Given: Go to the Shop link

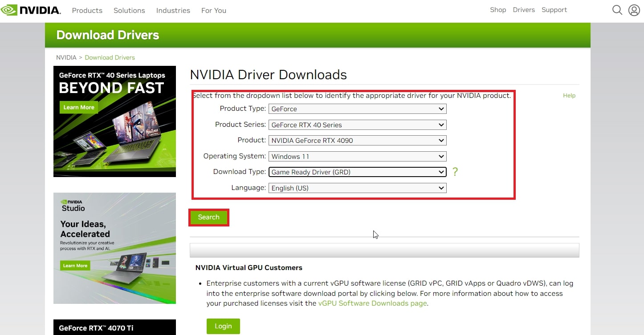Looking at the screenshot, I should [498, 10].
